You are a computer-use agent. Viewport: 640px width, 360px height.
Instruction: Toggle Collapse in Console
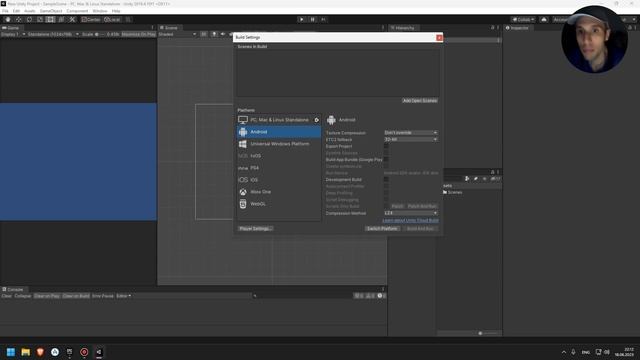tap(23, 296)
